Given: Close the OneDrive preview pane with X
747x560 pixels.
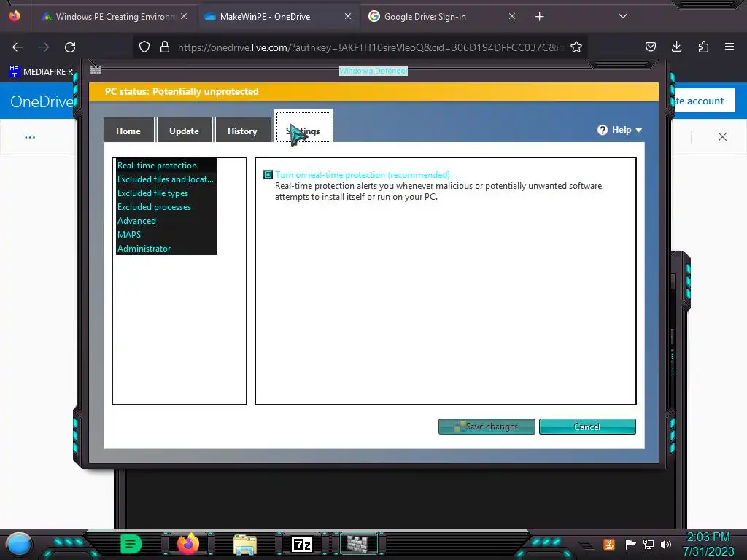Looking at the screenshot, I should (x=722, y=137).
